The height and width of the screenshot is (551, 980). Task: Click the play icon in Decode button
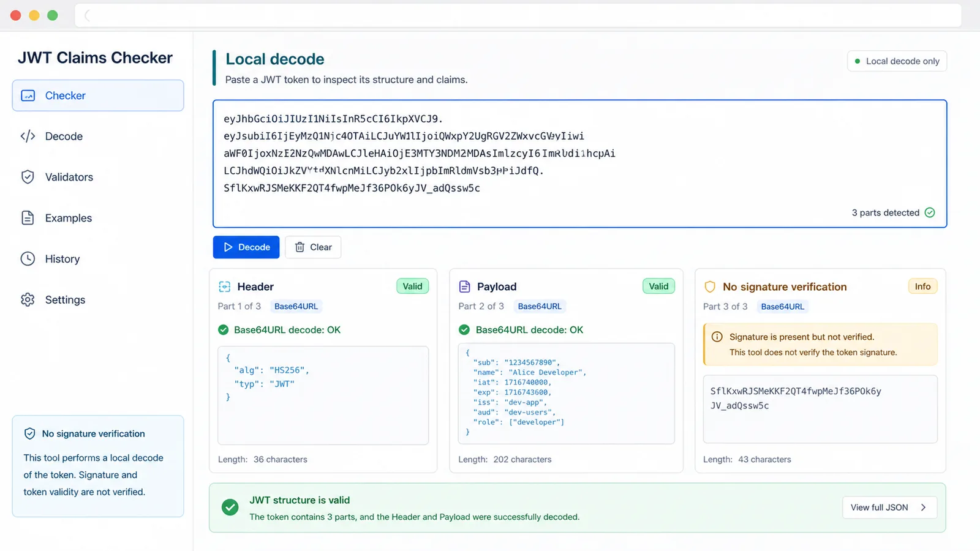click(x=228, y=247)
